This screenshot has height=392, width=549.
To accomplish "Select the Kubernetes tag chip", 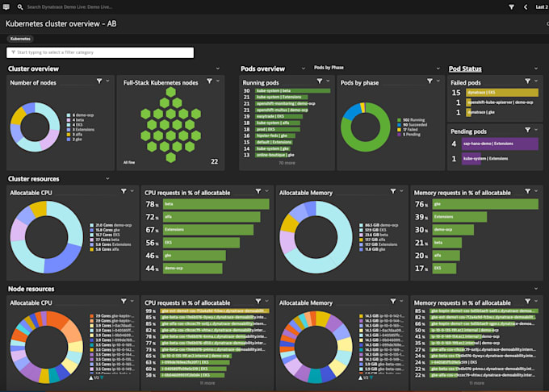I will [20, 39].
